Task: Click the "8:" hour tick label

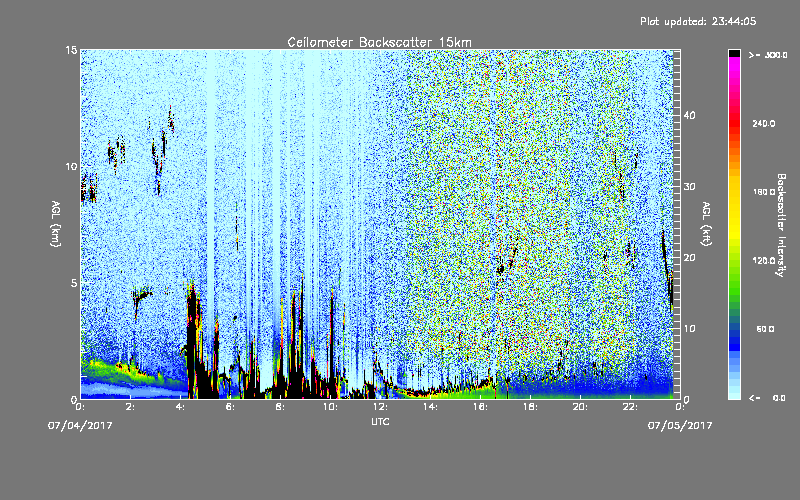Action: click(x=280, y=407)
